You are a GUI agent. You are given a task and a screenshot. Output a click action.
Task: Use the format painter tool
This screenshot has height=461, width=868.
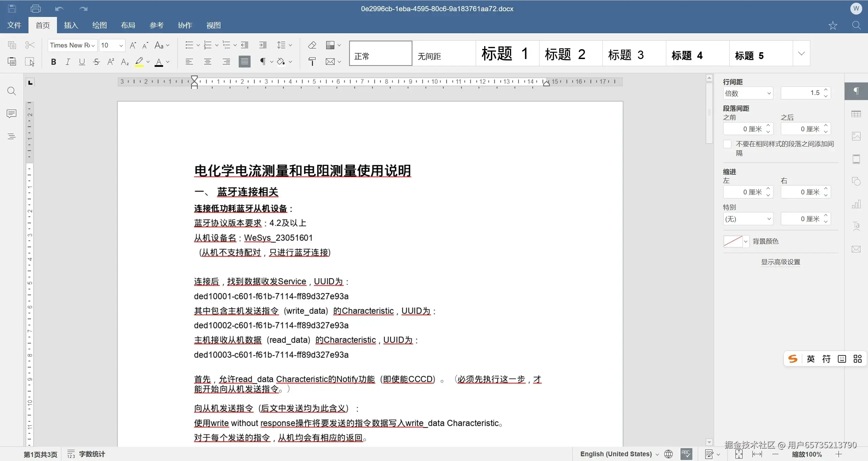pyautogui.click(x=312, y=61)
